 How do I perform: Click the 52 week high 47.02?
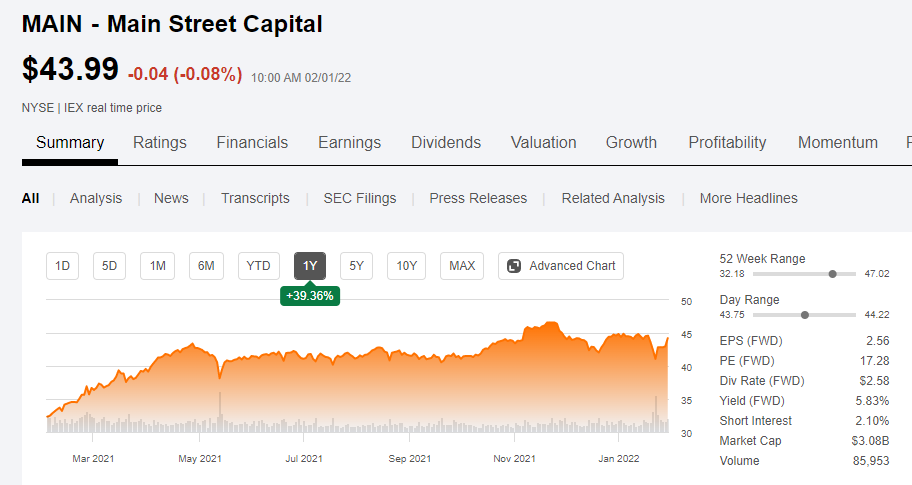pos(877,274)
